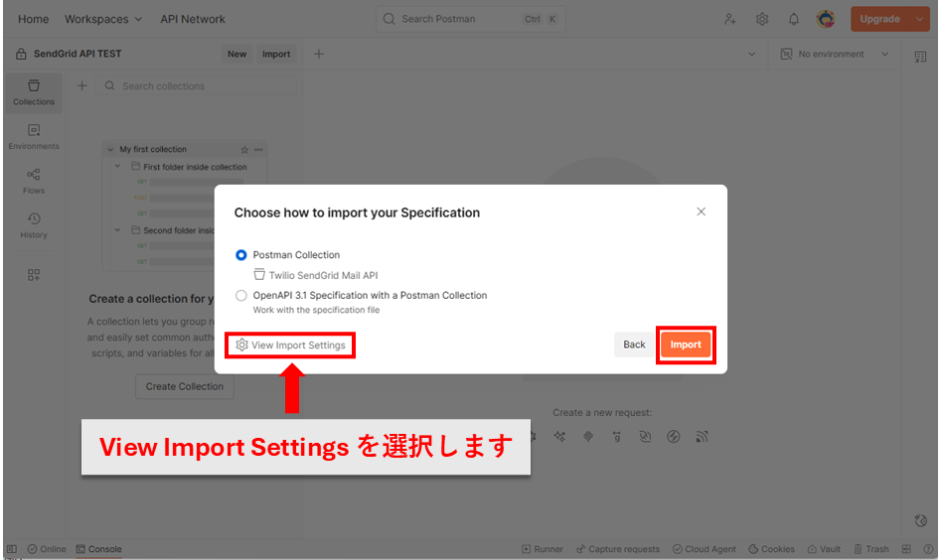Open Flows in the sidebar
This screenshot has height=560, width=941.
tap(34, 181)
